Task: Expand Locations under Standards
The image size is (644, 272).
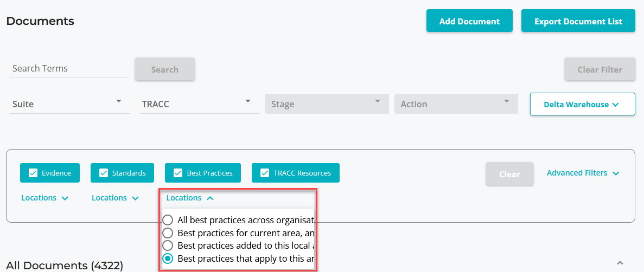Action: 116,198
